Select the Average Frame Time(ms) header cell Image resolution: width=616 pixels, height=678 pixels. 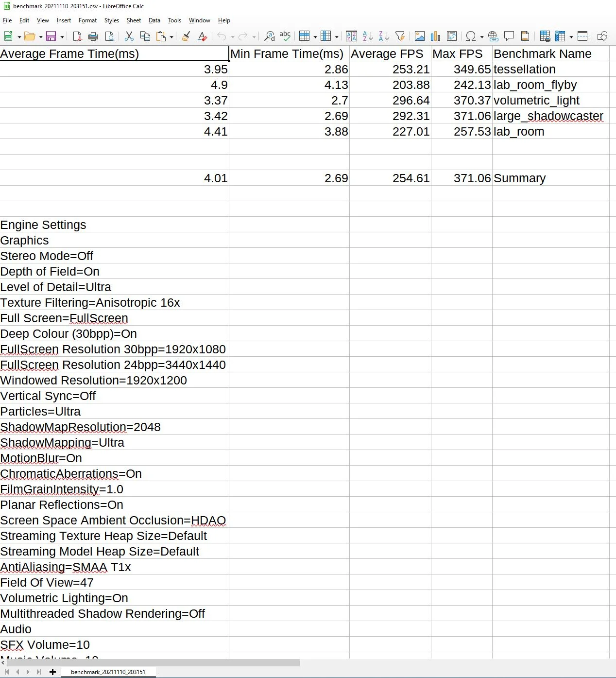(x=114, y=53)
